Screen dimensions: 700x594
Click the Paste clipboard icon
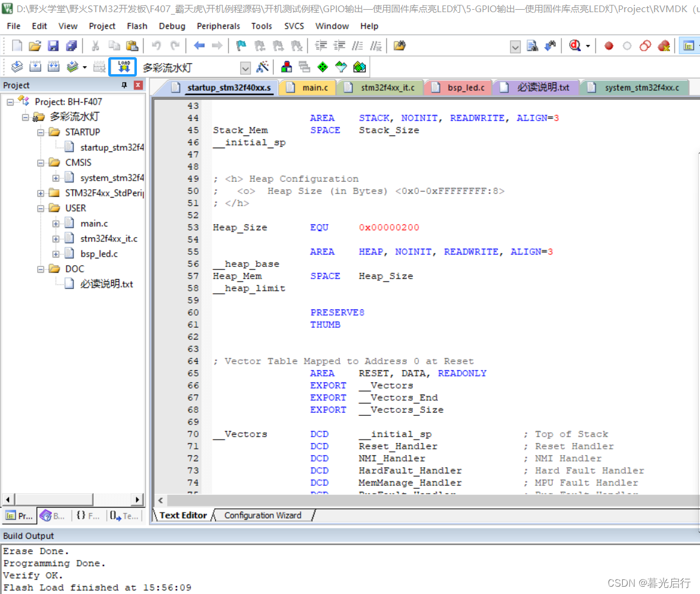132,46
